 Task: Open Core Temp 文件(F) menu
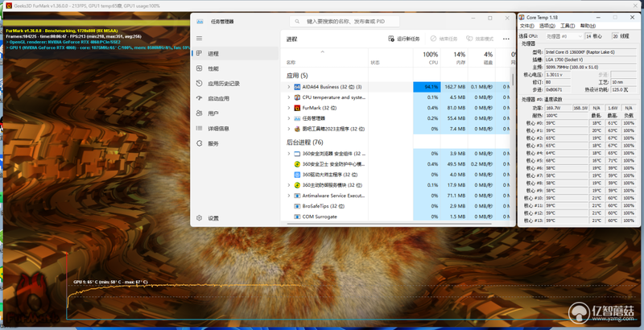pyautogui.click(x=527, y=26)
